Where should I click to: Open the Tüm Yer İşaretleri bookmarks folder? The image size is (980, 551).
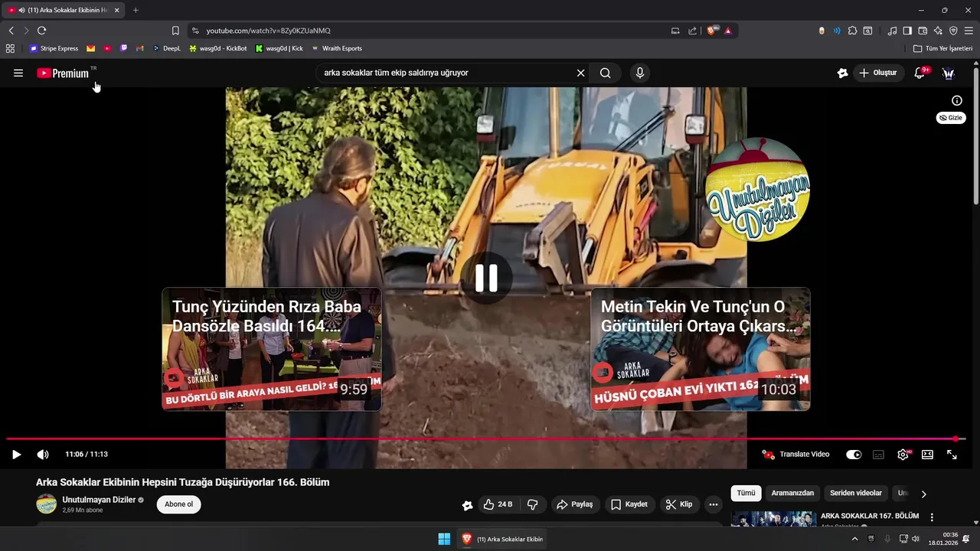(x=942, y=48)
